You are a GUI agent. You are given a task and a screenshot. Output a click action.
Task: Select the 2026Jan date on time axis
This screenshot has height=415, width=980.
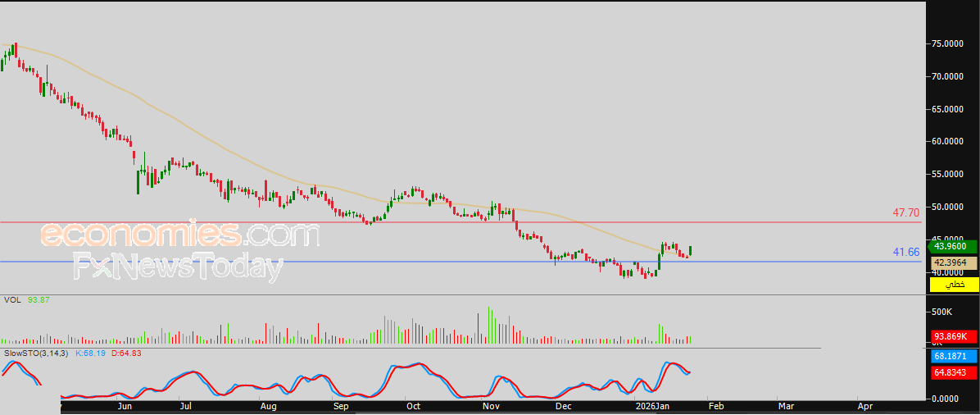click(652, 406)
